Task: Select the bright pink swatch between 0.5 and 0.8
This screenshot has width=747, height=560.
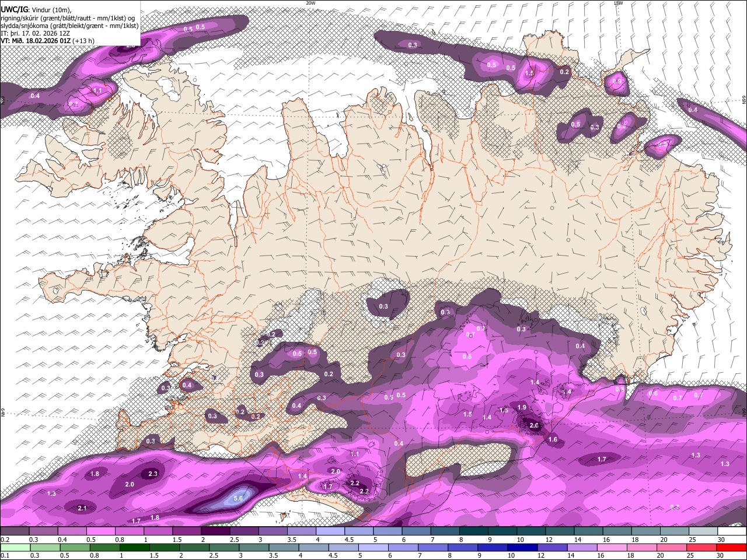Action: pyautogui.click(x=100, y=531)
